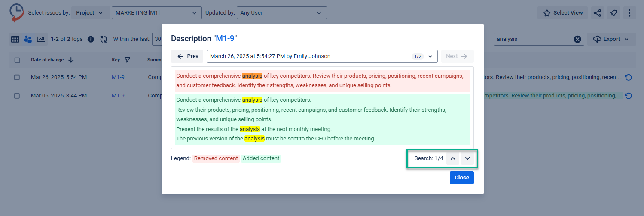This screenshot has height=216, width=644.
Task: Check the Mar 26, 2025 row checkbox
Action: pos(17,77)
